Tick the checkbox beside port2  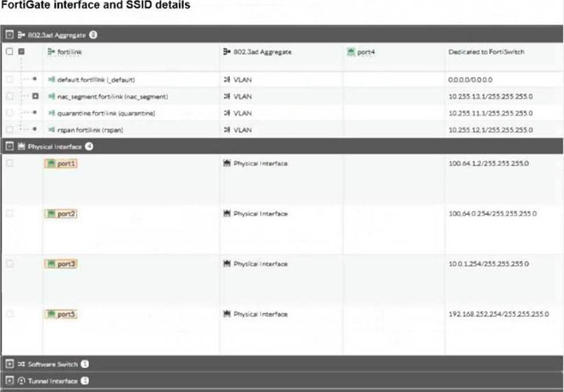(9, 214)
